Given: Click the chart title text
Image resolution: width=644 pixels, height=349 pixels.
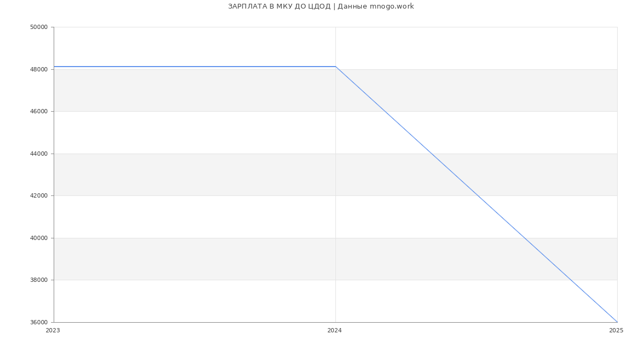Looking at the screenshot, I should tap(321, 6).
